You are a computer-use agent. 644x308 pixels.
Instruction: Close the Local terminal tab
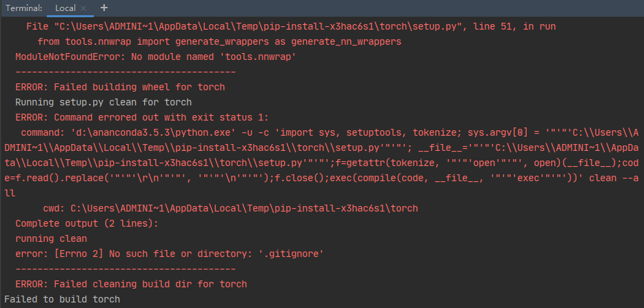(x=83, y=8)
